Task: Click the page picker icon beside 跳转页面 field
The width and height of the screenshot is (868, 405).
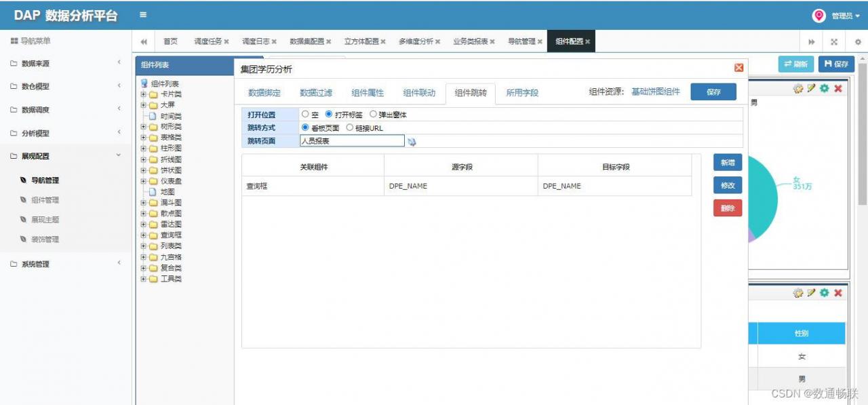Action: pyautogui.click(x=412, y=141)
